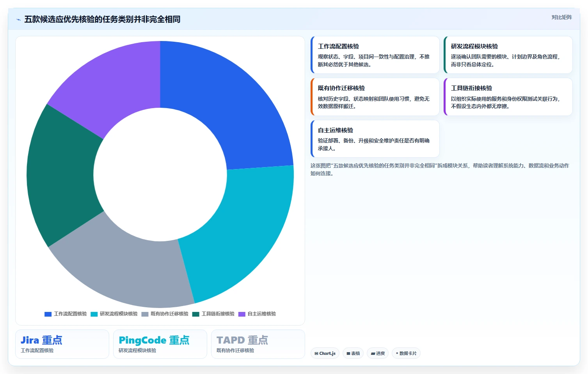Click the Chart.js tag chip
The height and width of the screenshot is (374, 588).
pos(325,353)
